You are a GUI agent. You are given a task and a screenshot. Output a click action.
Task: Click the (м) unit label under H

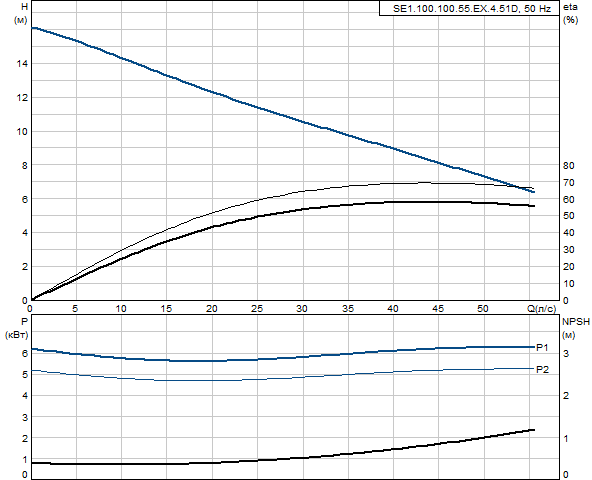(20, 20)
